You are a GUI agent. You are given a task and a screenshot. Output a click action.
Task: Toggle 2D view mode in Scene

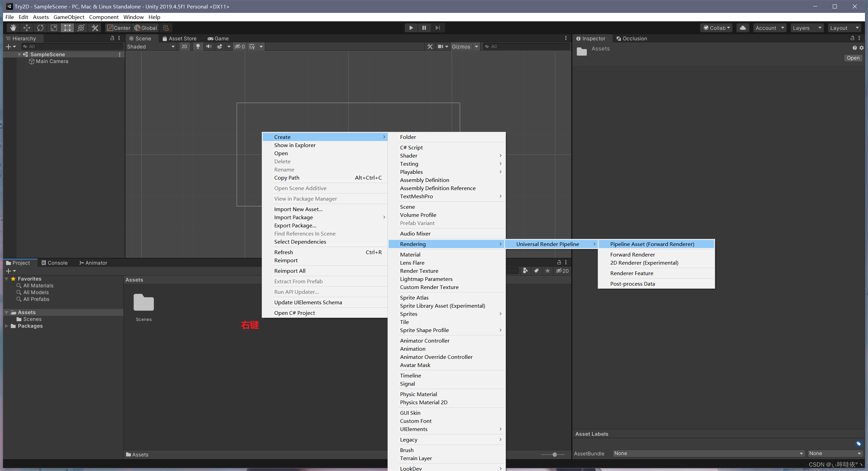coord(184,46)
